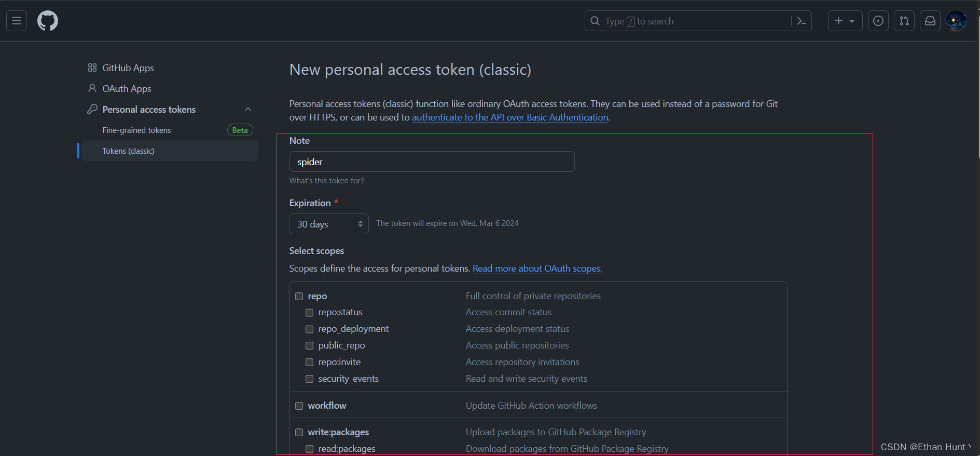Check the repo_deployment scope

(x=310, y=329)
